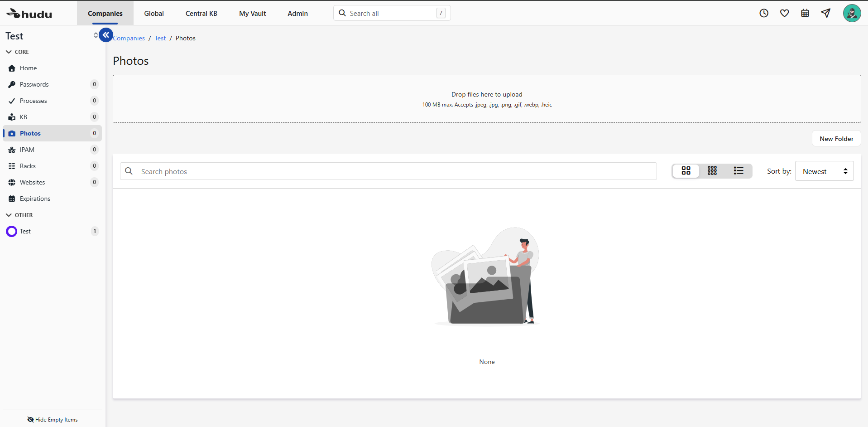
Task: Click the Test item count badge 1
Action: [x=95, y=231]
